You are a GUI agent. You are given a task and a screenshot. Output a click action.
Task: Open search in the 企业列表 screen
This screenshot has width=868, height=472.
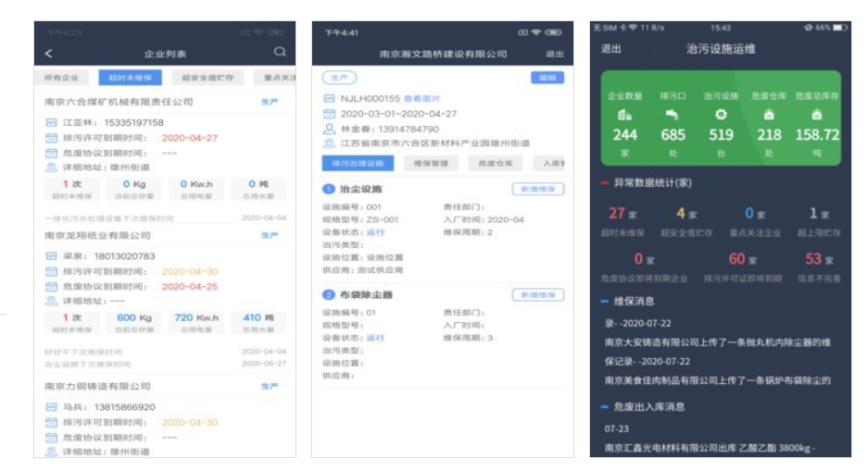pos(280,52)
